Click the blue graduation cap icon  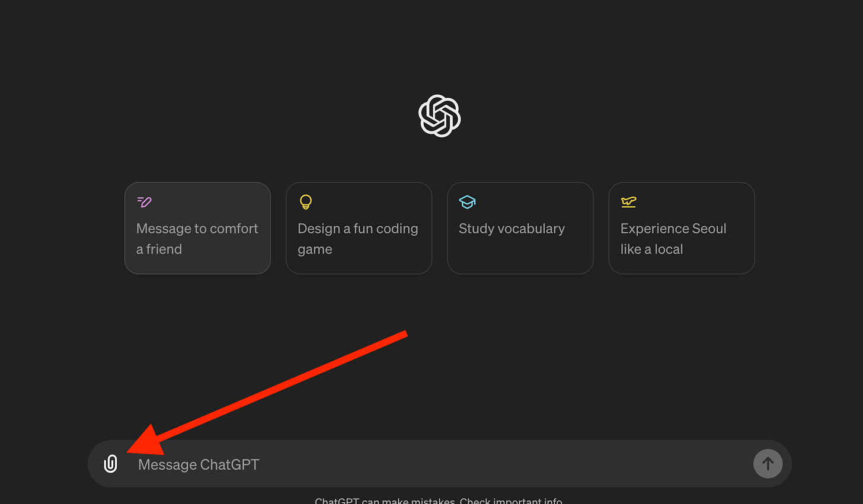click(467, 202)
